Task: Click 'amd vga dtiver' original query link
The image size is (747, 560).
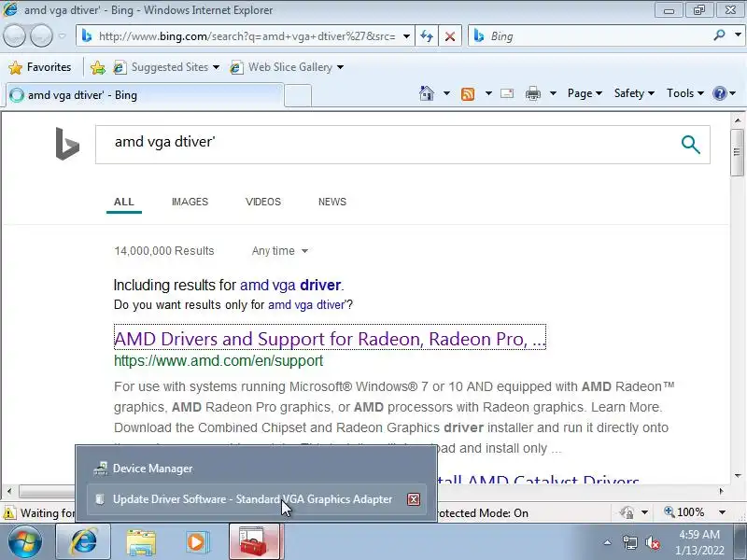Action: (x=308, y=305)
